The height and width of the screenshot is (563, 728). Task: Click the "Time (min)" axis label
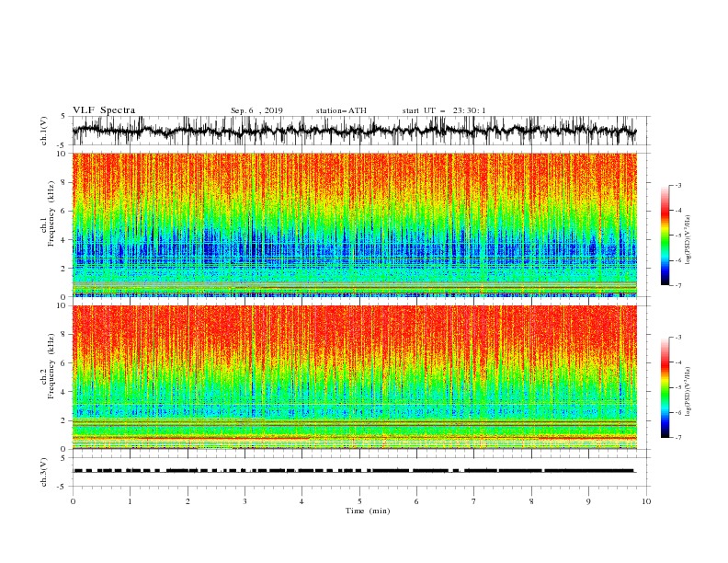pos(368,511)
